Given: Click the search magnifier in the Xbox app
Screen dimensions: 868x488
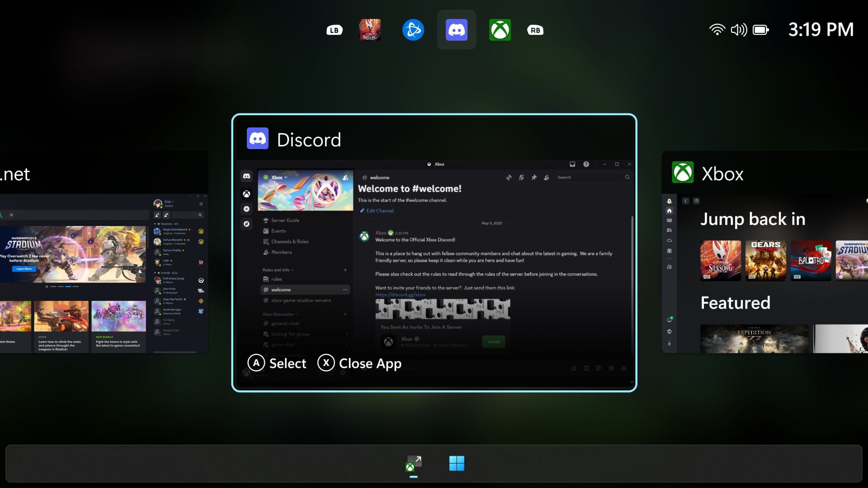Looking at the screenshot, I should point(696,201).
